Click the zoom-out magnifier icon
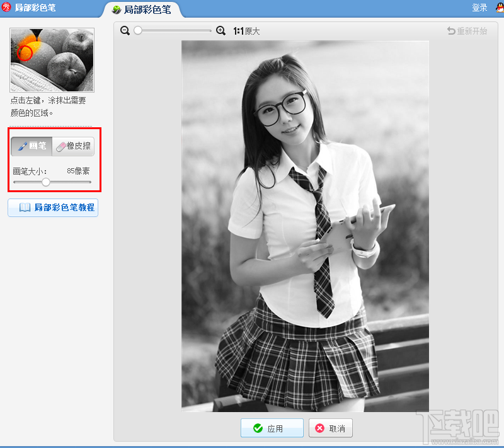This screenshot has width=504, height=448. coord(125,30)
